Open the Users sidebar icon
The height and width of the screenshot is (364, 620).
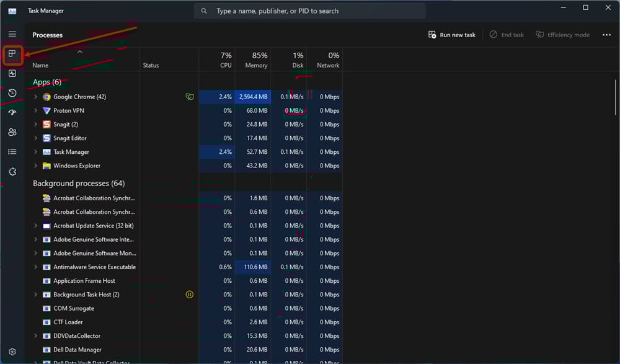pos(12,132)
